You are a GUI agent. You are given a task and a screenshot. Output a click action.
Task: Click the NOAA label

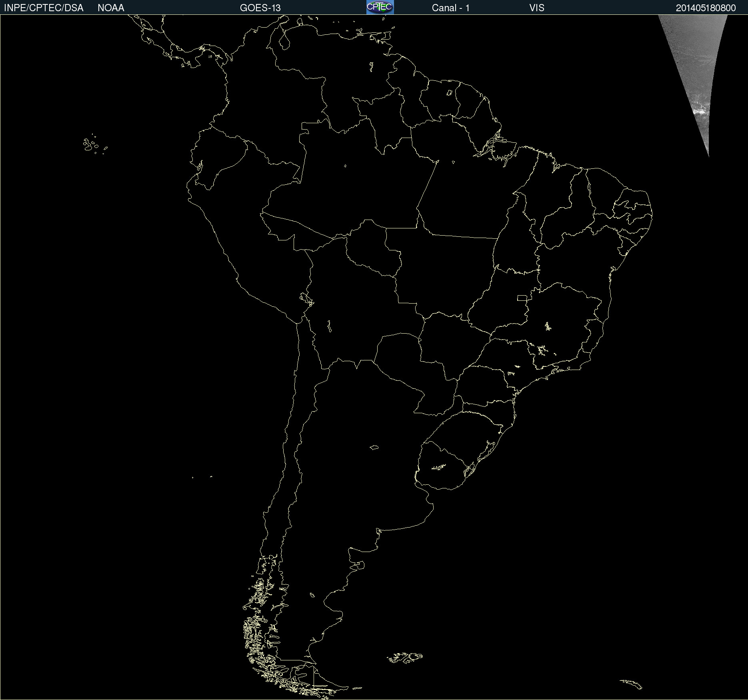pos(111,8)
